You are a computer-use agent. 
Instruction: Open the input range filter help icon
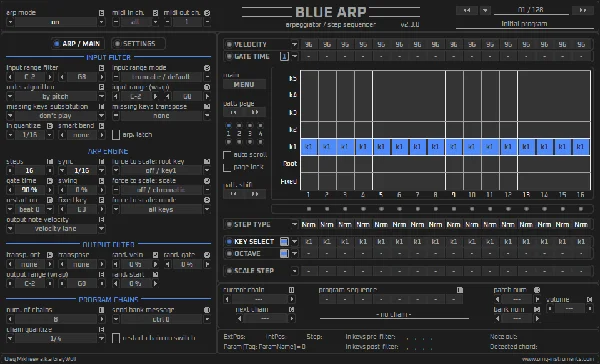click(101, 68)
